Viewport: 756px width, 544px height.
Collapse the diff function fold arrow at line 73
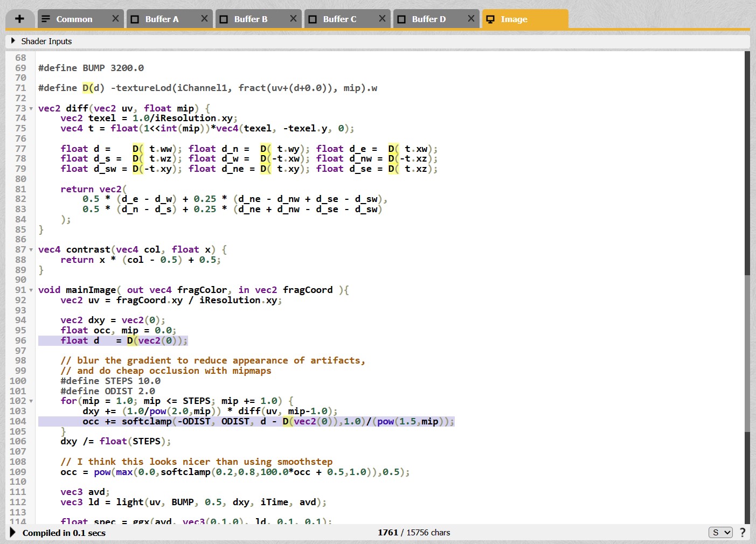click(x=31, y=109)
